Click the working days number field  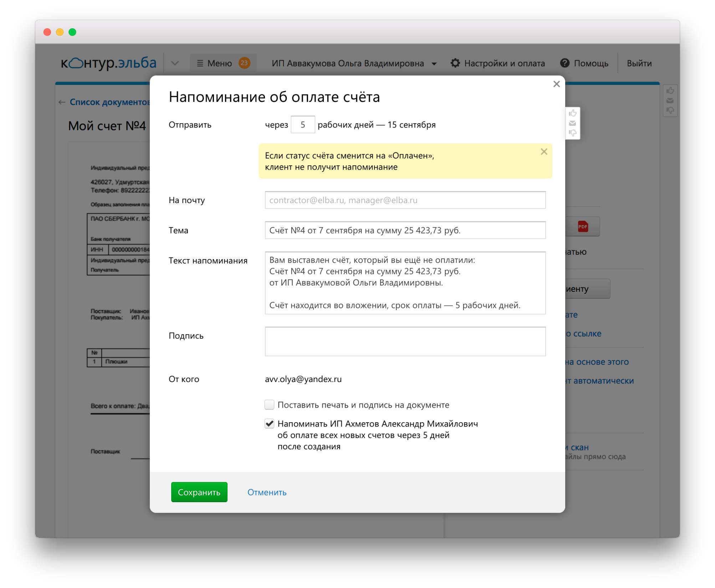click(x=302, y=125)
